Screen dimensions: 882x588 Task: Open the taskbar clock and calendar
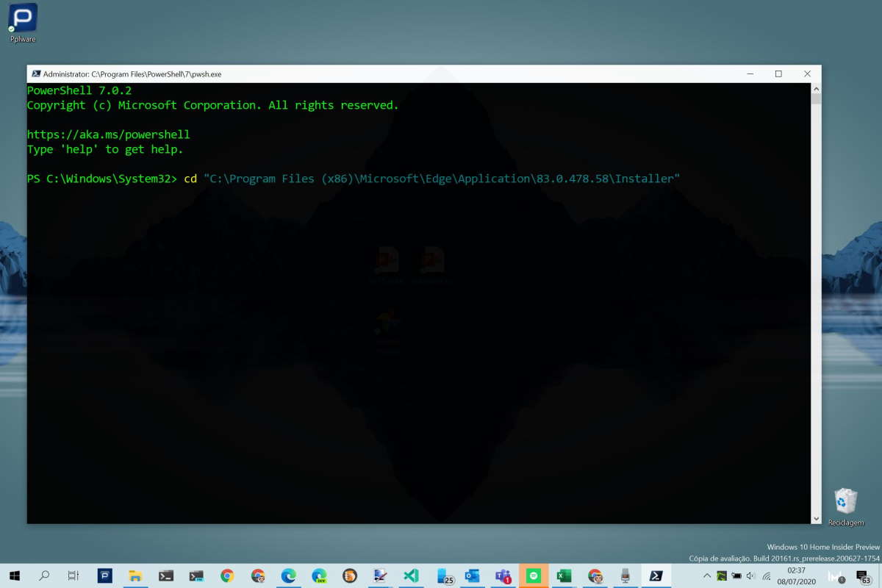(x=795, y=576)
